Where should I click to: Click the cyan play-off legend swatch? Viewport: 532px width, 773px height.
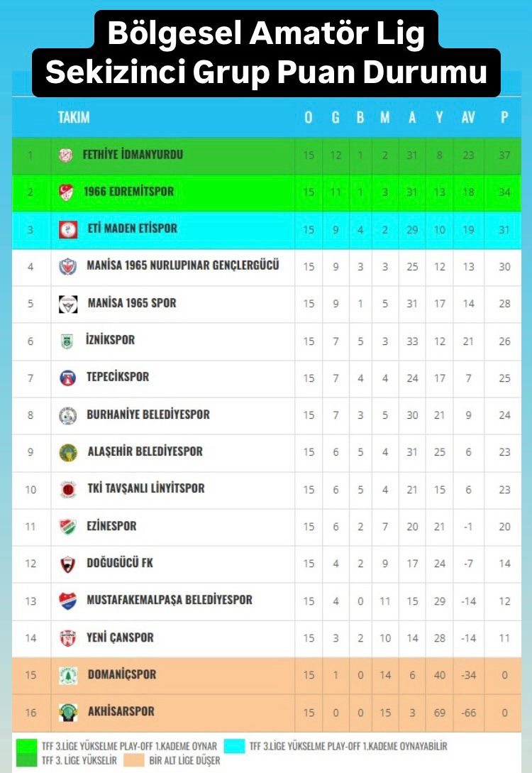pos(234,746)
